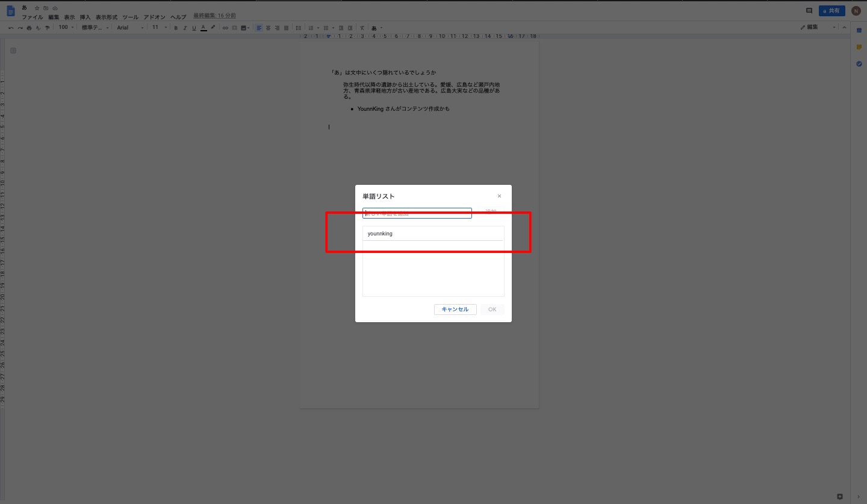Toggle italic formatting
Viewport: 867px width, 504px height.
[x=185, y=28]
